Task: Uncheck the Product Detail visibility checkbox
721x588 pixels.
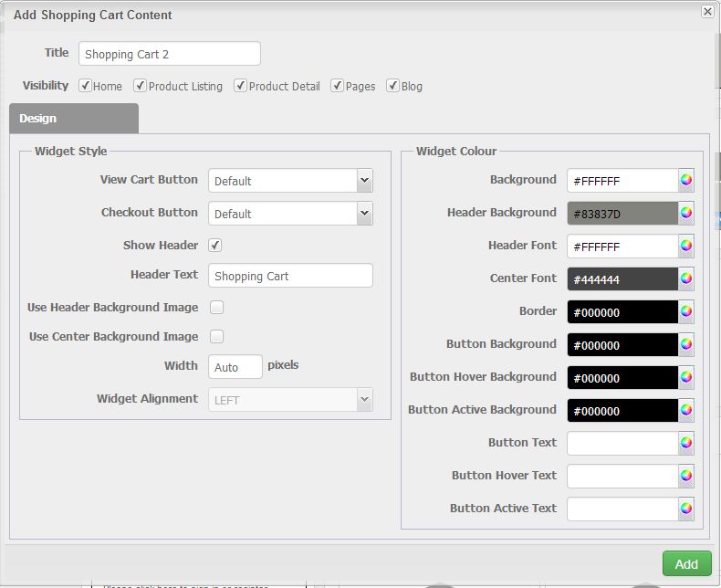Action: [241, 85]
